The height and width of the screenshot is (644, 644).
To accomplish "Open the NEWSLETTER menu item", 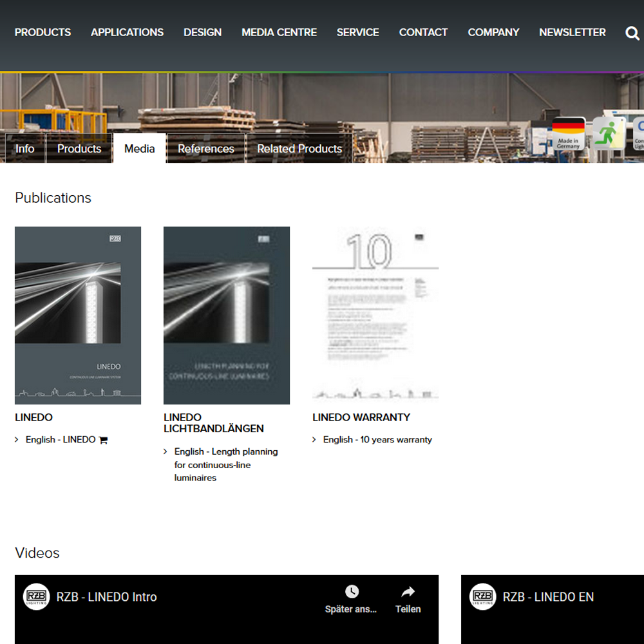I will click(x=572, y=32).
